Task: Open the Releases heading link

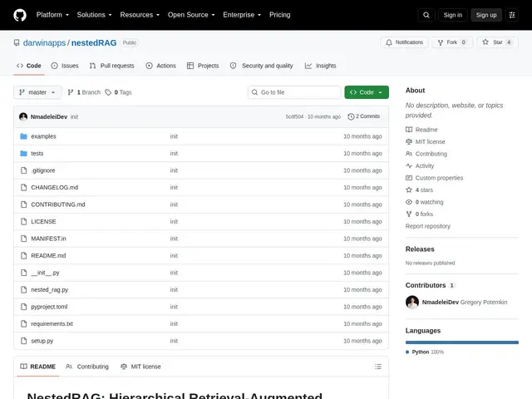Action: (420, 249)
